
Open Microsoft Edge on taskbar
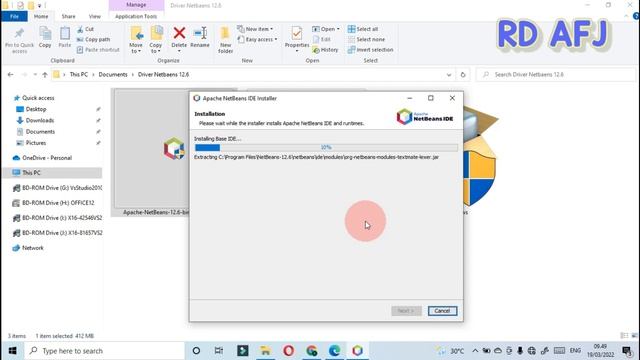[x=334, y=351]
